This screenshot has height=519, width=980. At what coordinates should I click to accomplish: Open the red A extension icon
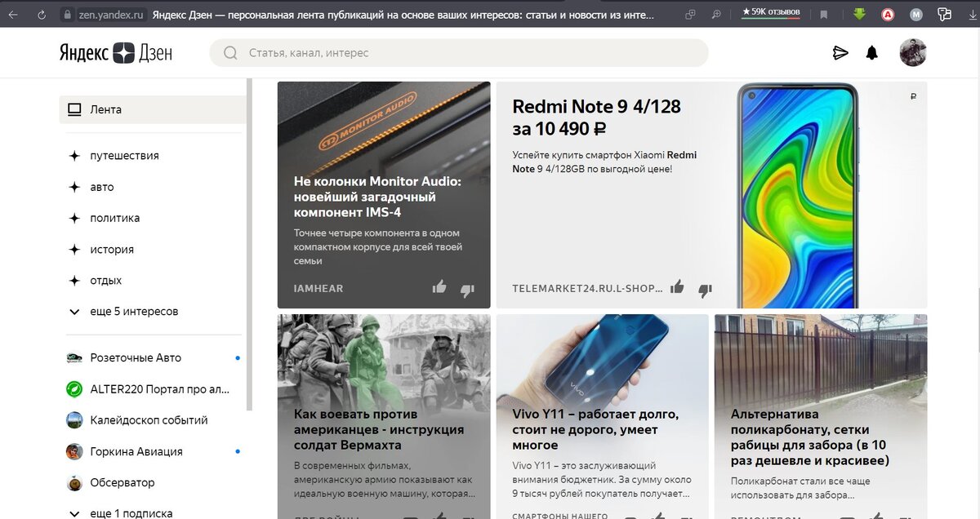[888, 14]
